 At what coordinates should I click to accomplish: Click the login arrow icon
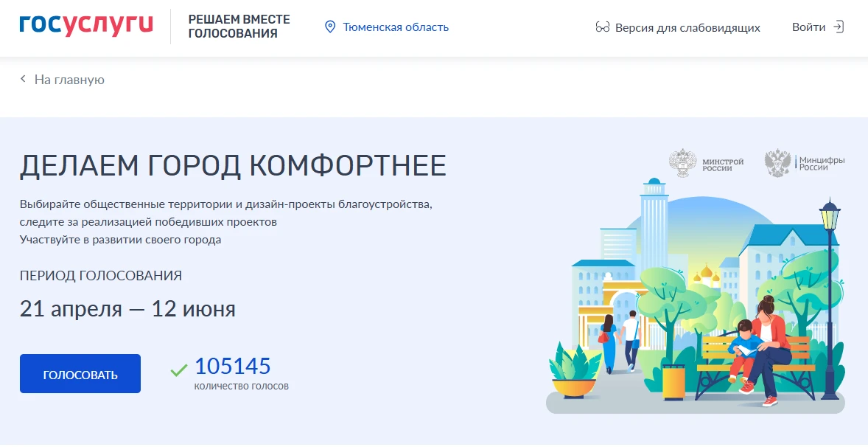point(839,27)
